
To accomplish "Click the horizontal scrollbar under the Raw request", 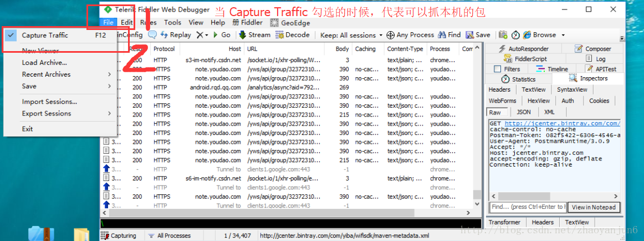I will tap(554, 197).
